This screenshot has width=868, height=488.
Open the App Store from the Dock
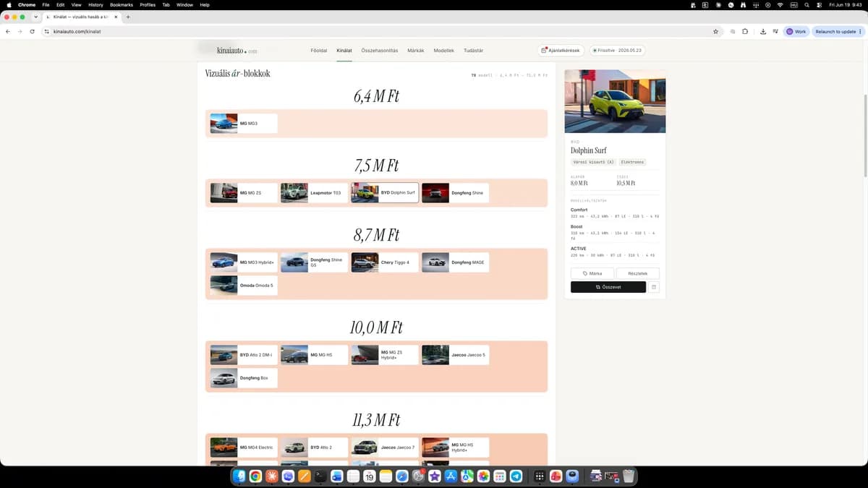[x=451, y=476]
